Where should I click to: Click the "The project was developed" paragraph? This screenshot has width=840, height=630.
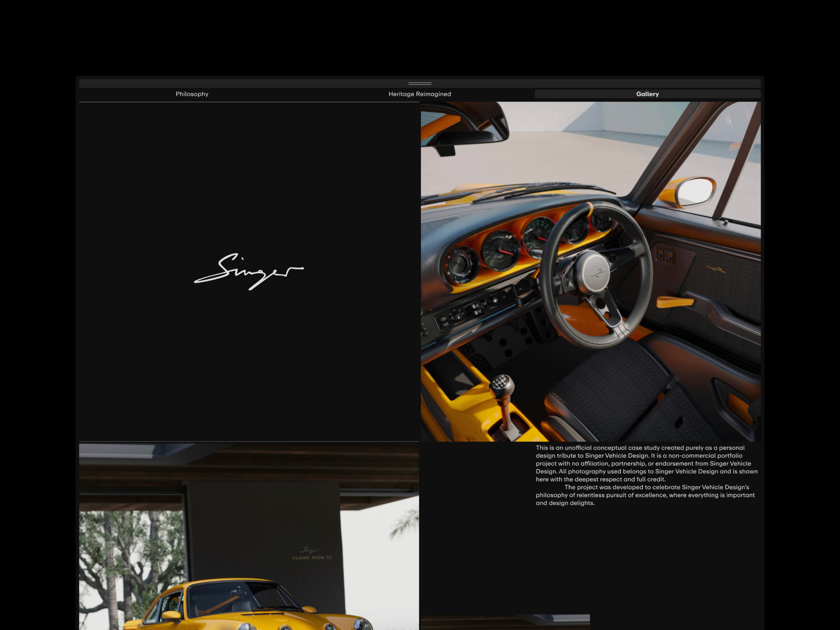pos(645,495)
